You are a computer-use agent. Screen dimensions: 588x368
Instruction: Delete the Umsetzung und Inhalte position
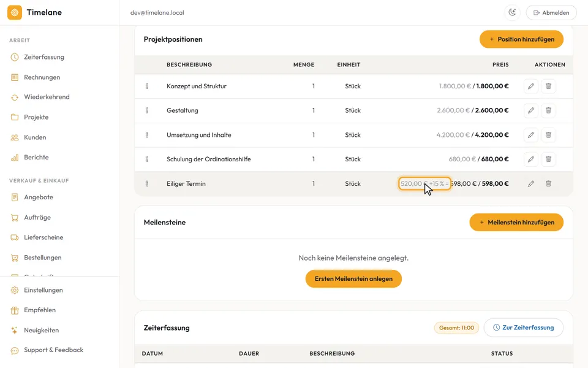(x=548, y=135)
